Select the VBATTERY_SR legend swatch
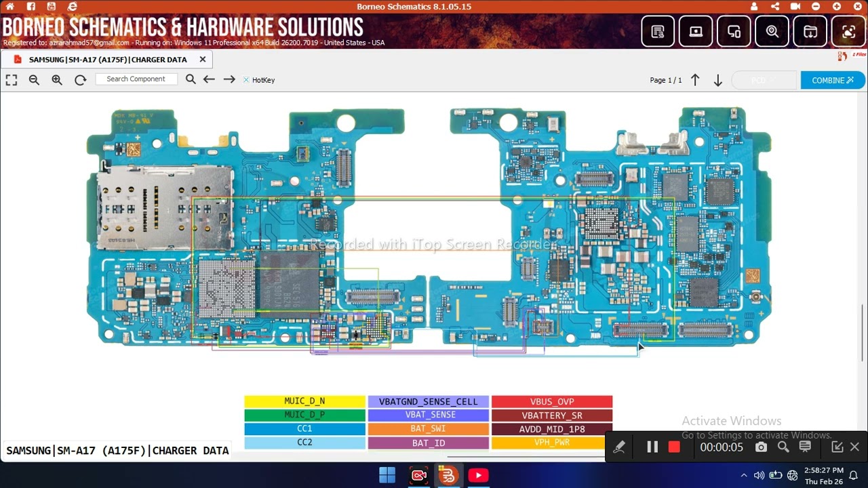 coord(552,415)
